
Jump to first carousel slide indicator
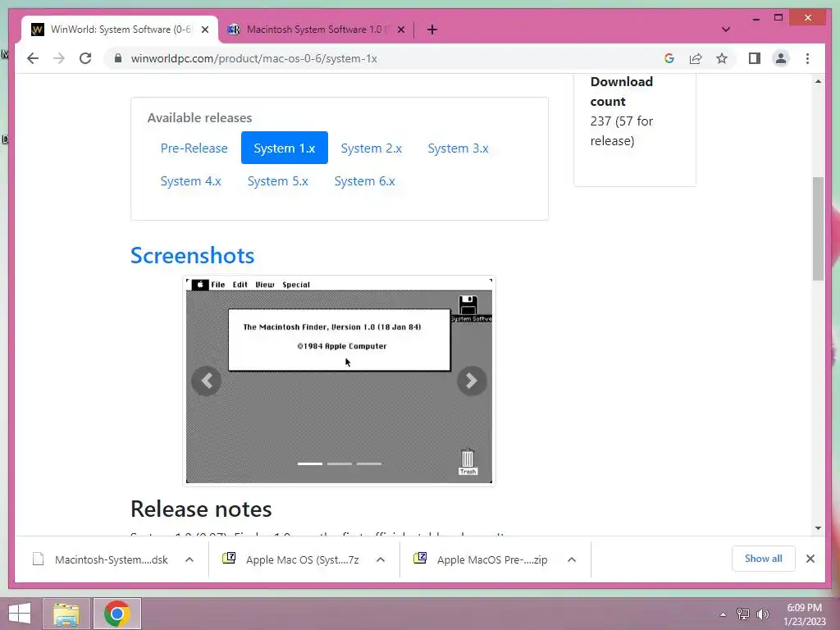click(309, 464)
